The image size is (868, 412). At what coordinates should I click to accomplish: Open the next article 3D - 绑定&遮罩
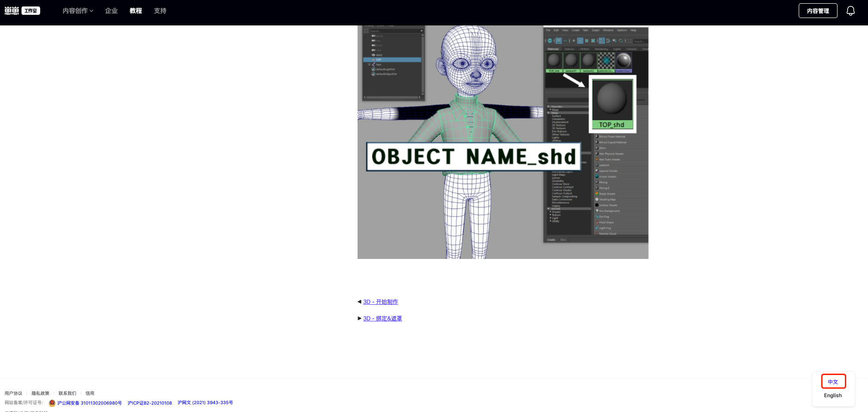click(x=382, y=319)
